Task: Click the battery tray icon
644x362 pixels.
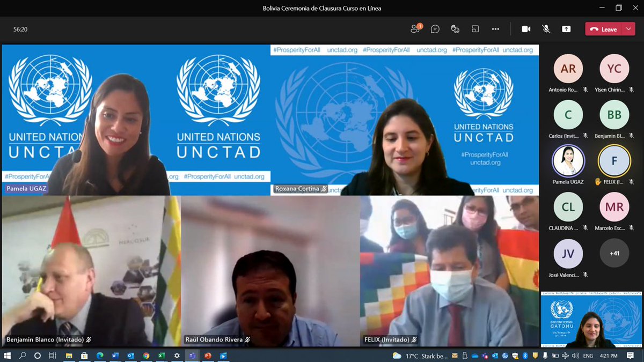Action: [555, 356]
